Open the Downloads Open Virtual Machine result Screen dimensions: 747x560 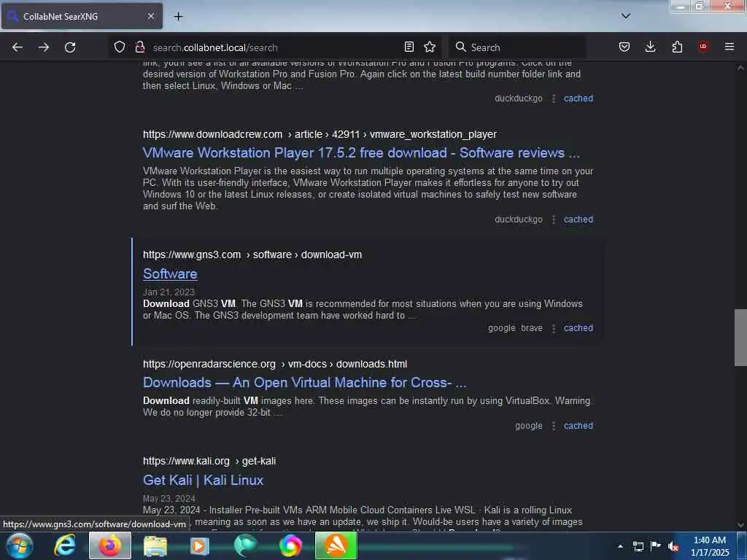tap(304, 382)
